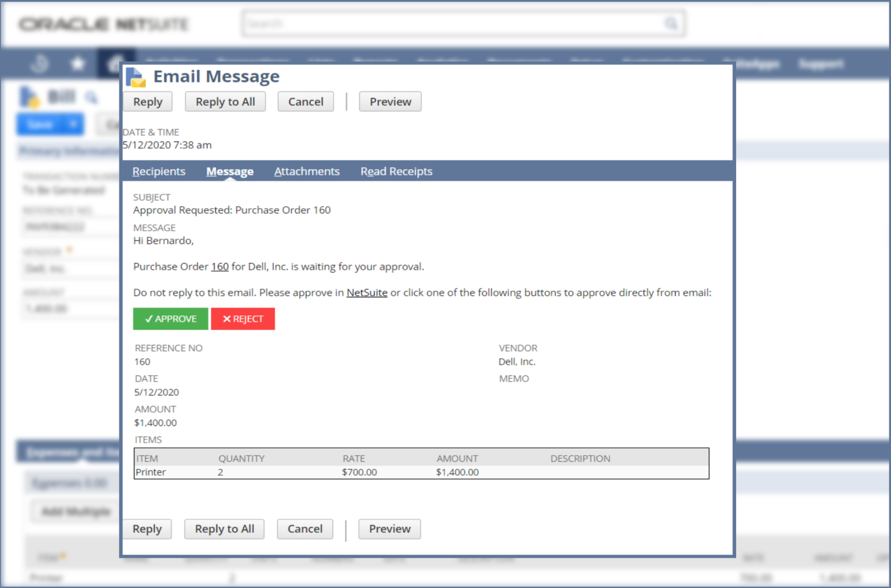Click the top Preview button
Viewport: 891px width, 588px height.
pyautogui.click(x=390, y=102)
